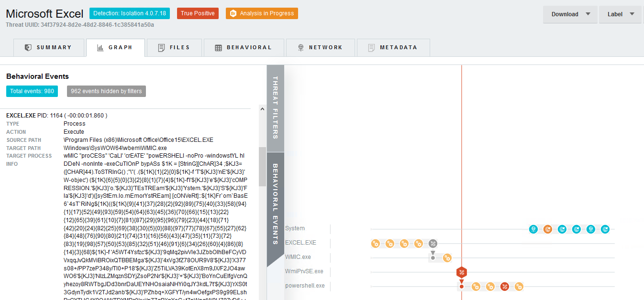Click the grid icon on Behavioral tab
644x300 pixels.
[218, 48]
